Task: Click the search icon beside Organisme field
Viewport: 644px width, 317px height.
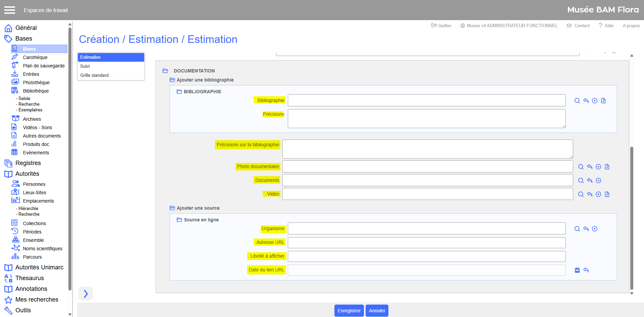Action: 577,229
